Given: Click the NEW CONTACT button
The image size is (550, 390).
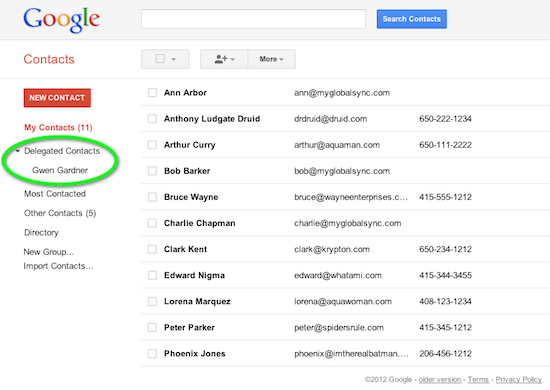Looking at the screenshot, I should (x=57, y=98).
